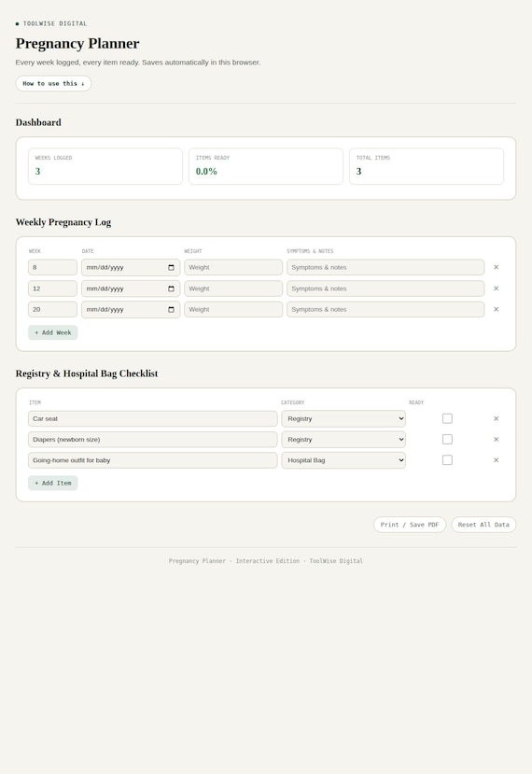Click the Dashboard section heading

(38, 122)
